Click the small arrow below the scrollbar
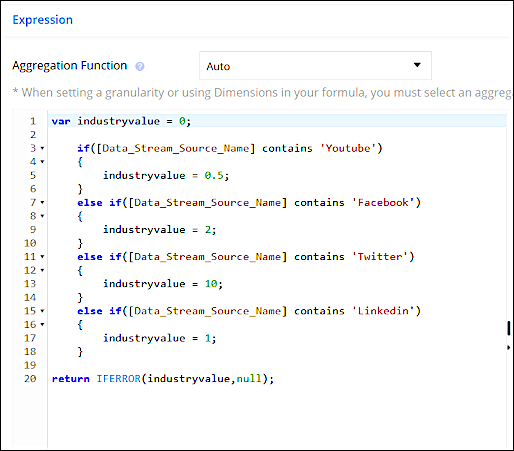This screenshot has height=451, width=514. coord(508,348)
